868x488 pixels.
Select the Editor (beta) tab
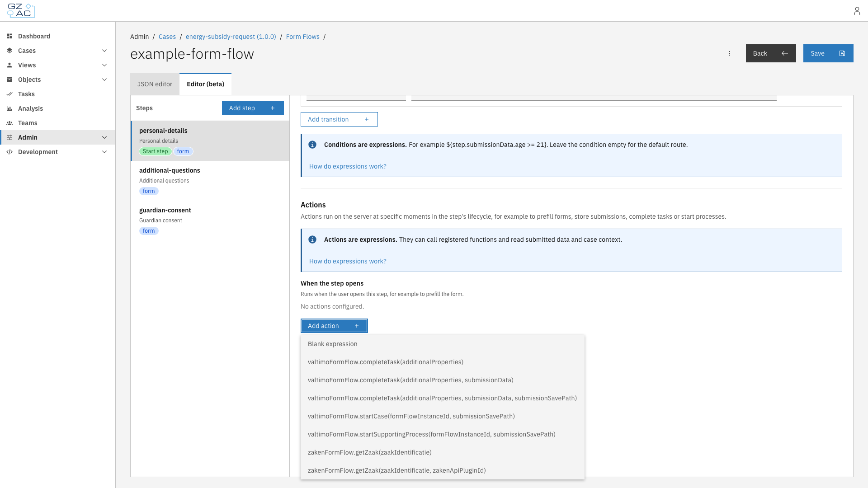point(205,84)
